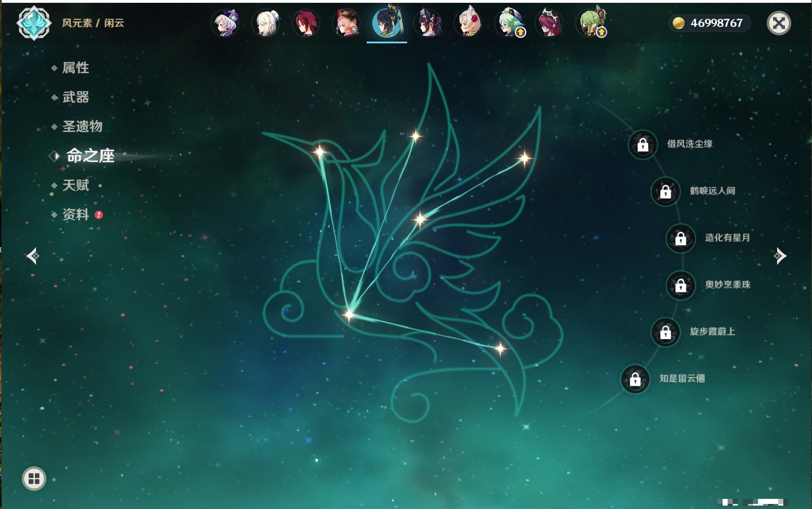The width and height of the screenshot is (812, 509).
Task: Open constellation label 造化有星月
Action: pyautogui.click(x=728, y=237)
